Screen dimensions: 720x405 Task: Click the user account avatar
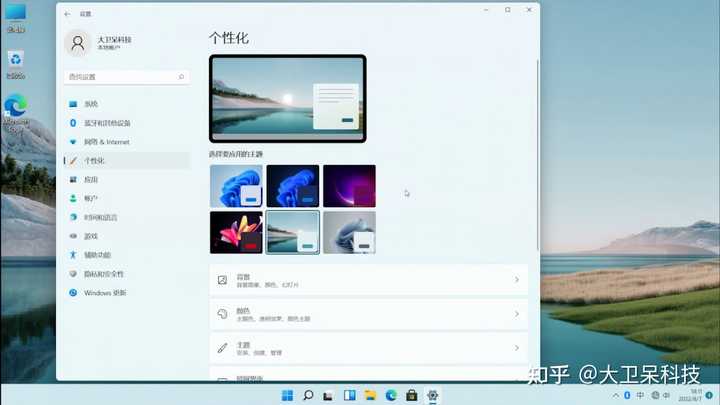click(78, 43)
